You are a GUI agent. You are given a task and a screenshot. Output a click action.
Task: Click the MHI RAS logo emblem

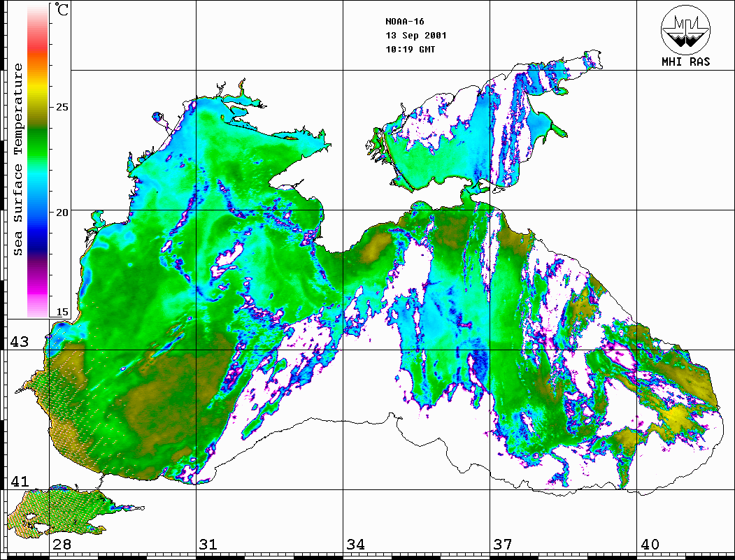[686, 29]
